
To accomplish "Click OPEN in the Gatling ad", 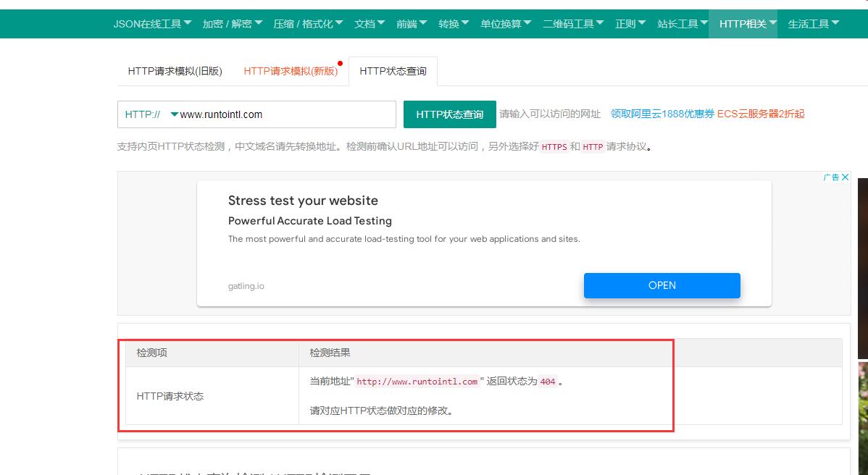I will [662, 285].
